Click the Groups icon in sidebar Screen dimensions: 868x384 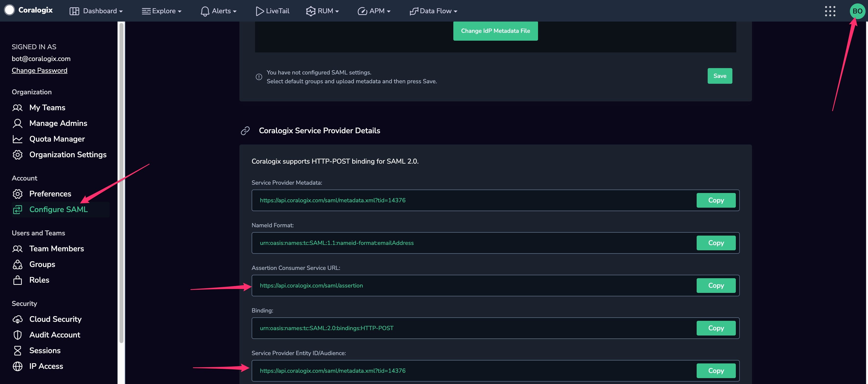tap(18, 264)
